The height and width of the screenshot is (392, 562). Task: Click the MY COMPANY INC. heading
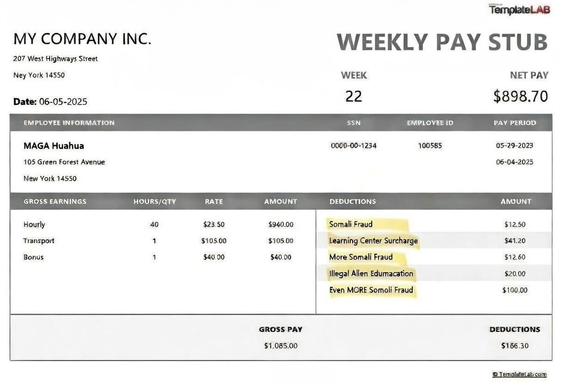(x=82, y=39)
